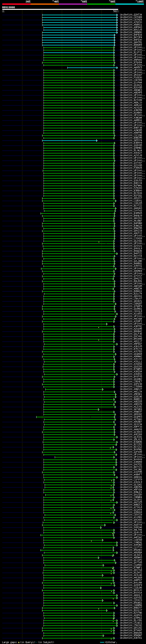
Task: Click the short cyan alignment bar of A6H5C5
Action: point(93,68)
